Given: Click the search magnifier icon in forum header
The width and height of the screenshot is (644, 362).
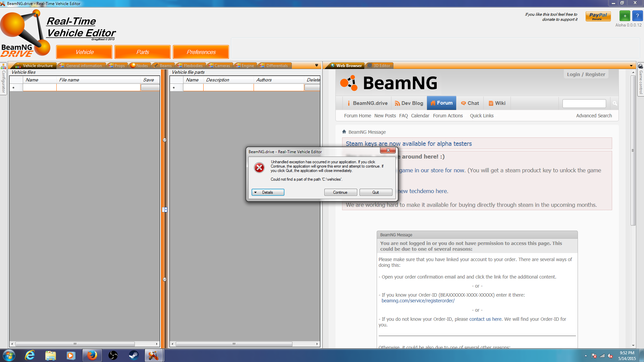Looking at the screenshot, I should point(614,104).
